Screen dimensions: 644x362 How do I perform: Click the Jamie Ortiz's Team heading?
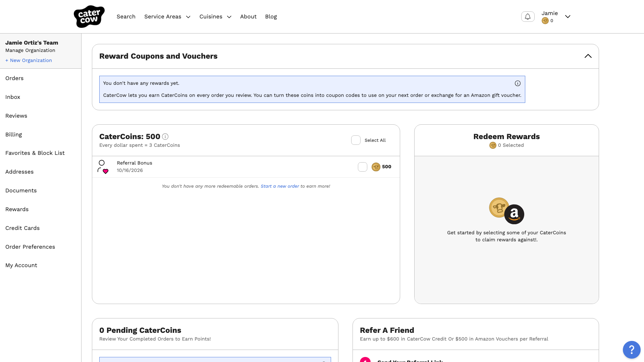point(32,43)
